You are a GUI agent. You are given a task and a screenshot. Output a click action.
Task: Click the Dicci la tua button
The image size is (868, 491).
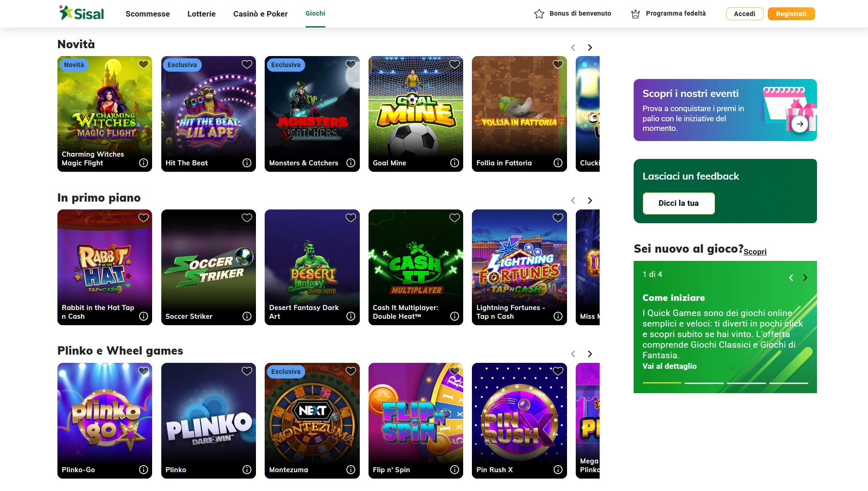678,203
